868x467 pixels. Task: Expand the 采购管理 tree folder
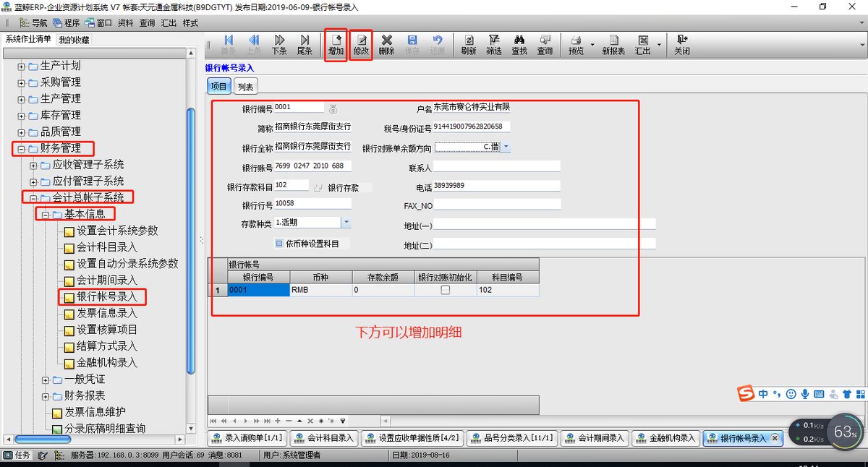point(21,82)
